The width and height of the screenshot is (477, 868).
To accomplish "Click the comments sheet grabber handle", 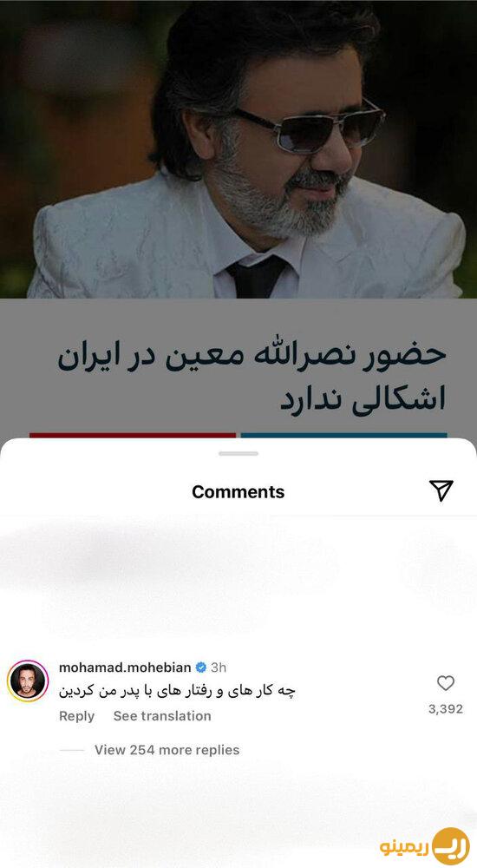I will click(x=238, y=453).
